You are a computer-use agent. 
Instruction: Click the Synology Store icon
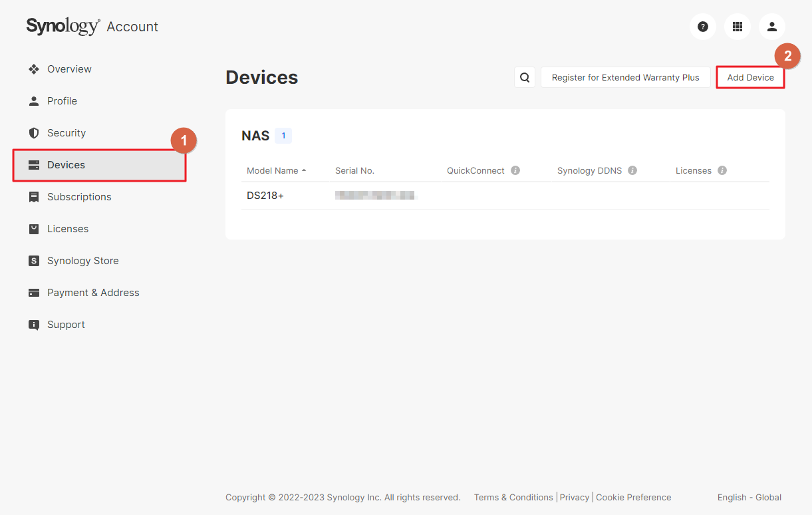(34, 261)
